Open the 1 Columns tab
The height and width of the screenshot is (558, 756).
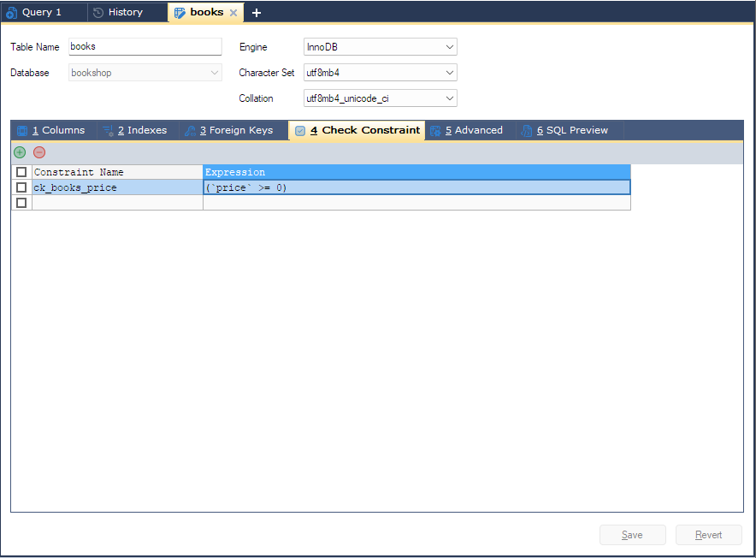point(54,130)
